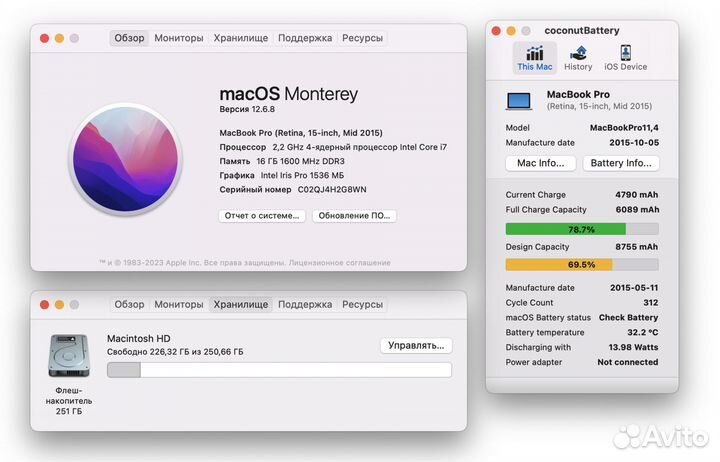The image size is (720, 462).
Task: Minimize the top About This Mac window
Action: point(59,39)
